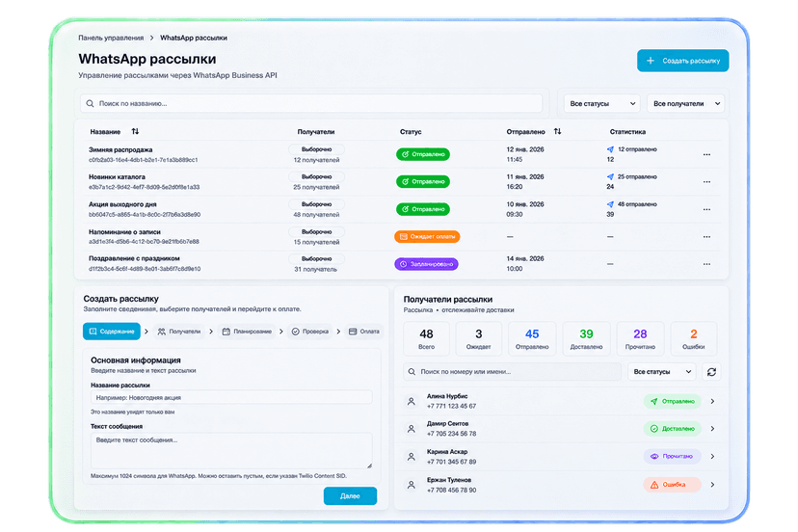Screen dimensions: 798x532
Task: Click user avatar icon for Алина Нурбис
Action: (412, 401)
